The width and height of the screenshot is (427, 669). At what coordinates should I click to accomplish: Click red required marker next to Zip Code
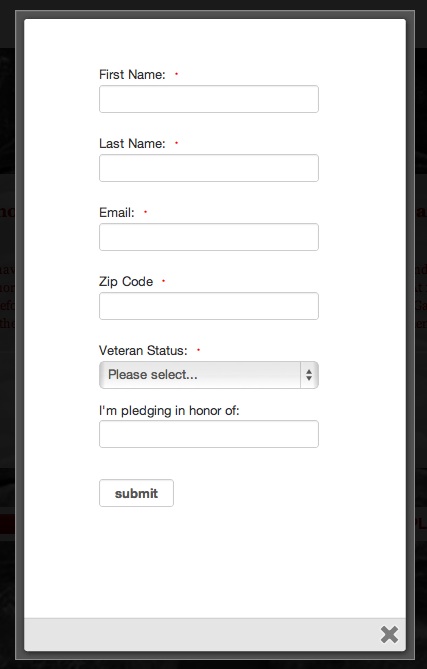(x=163, y=281)
